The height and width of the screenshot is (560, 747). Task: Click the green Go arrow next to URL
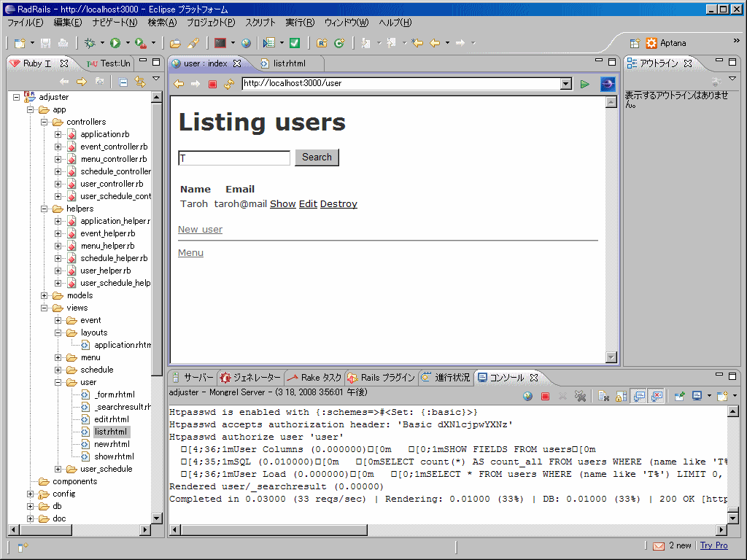pos(584,85)
